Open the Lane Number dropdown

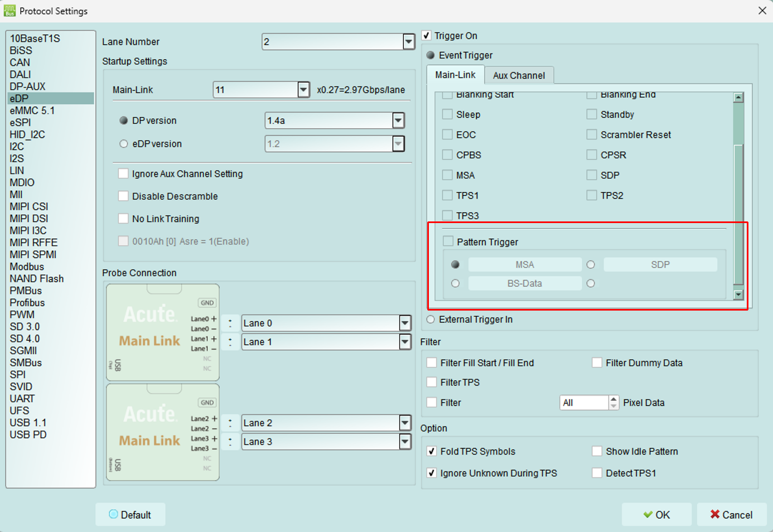409,42
